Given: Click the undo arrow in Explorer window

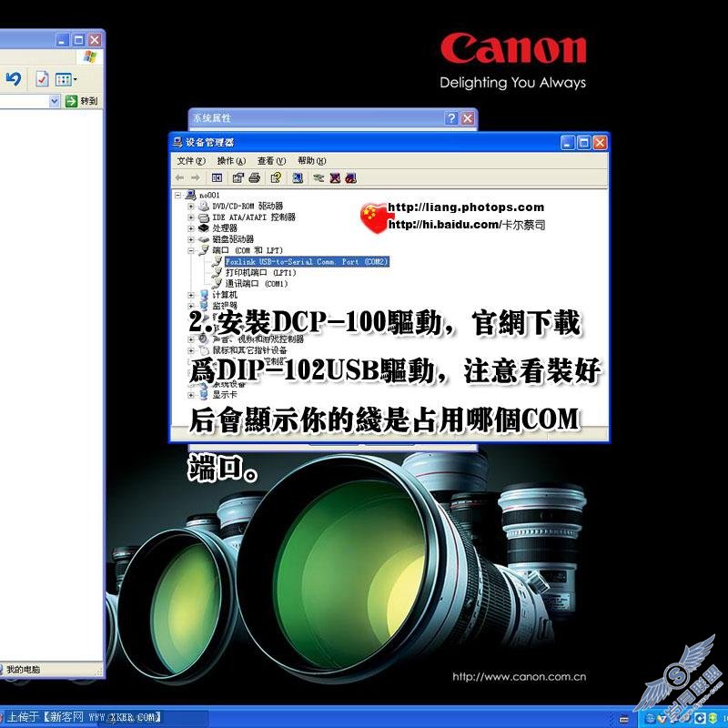Looking at the screenshot, I should tap(14, 79).
